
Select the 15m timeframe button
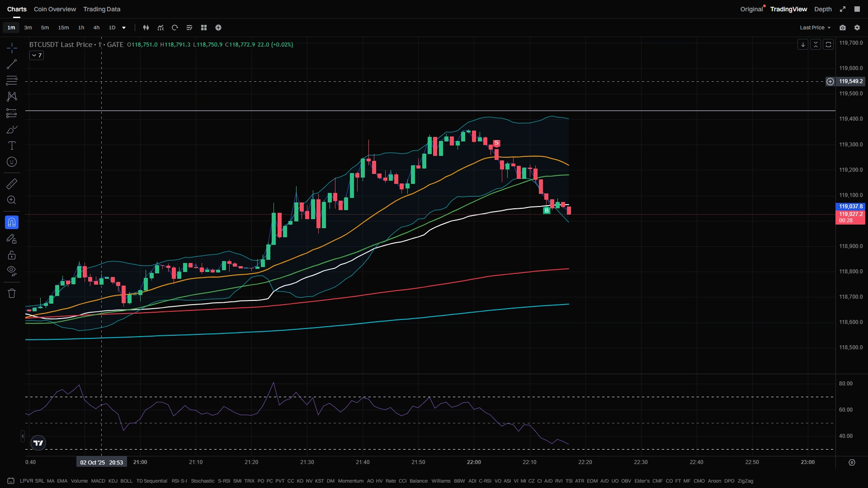[63, 28]
